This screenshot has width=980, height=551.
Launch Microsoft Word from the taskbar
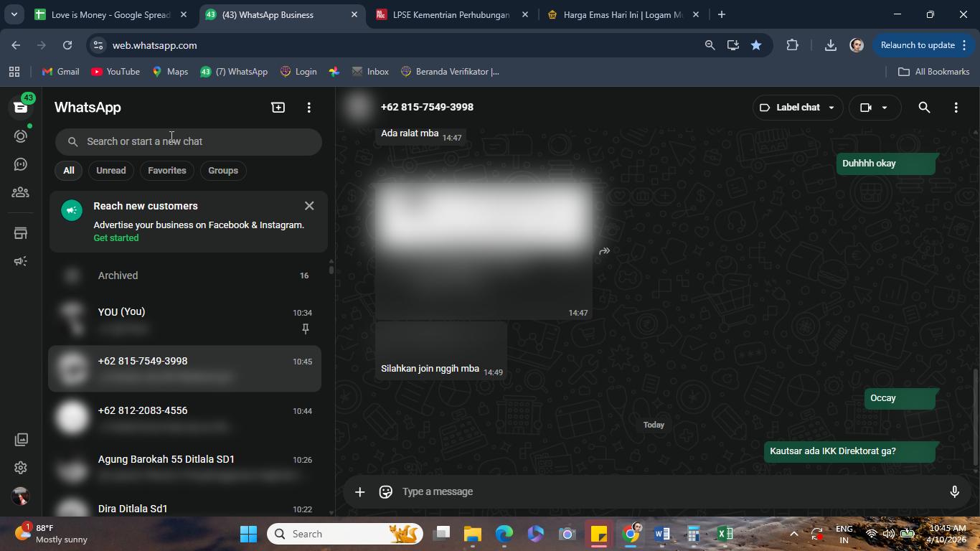(661, 534)
